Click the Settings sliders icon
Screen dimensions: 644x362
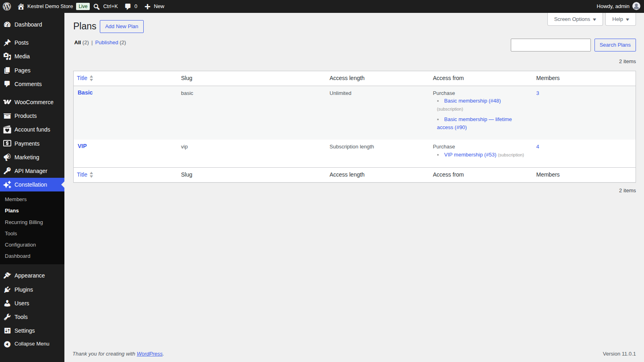[7, 331]
